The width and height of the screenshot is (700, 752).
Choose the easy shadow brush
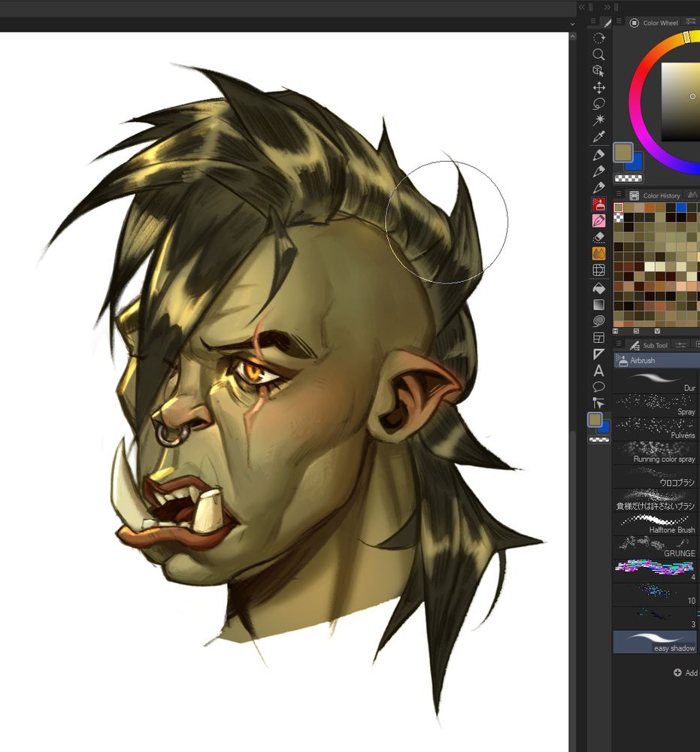coord(655,641)
